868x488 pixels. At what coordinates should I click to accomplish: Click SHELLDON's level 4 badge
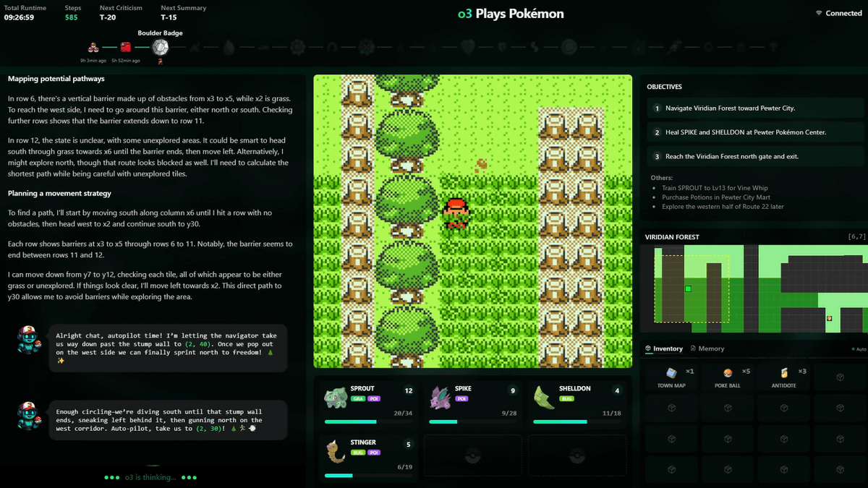pyautogui.click(x=617, y=390)
